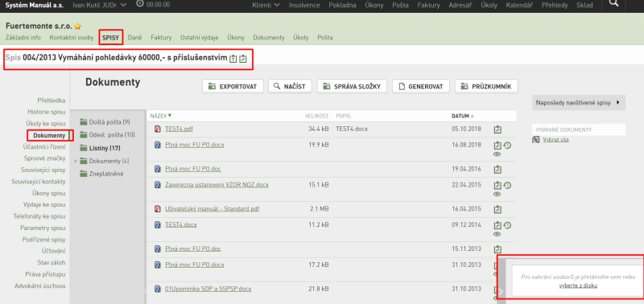Click the select-all icon beside Vybrat vše
This screenshot has width=644, height=304.
pos(535,140)
